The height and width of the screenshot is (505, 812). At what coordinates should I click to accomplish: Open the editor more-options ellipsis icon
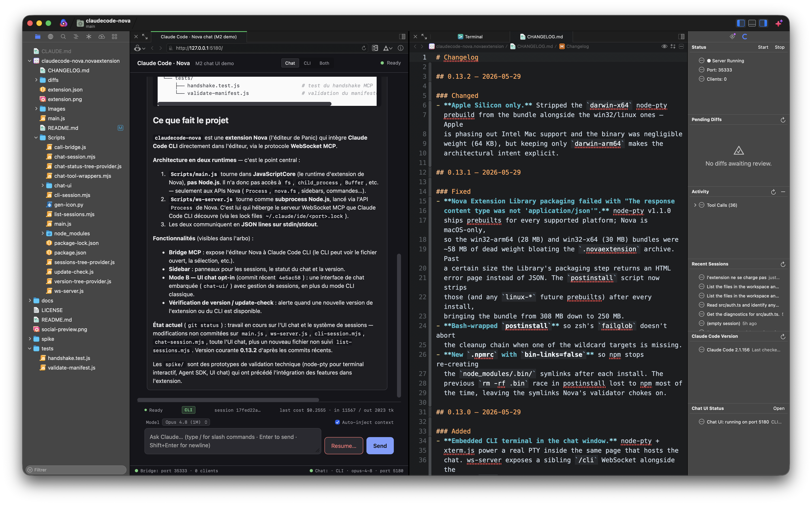681,46
